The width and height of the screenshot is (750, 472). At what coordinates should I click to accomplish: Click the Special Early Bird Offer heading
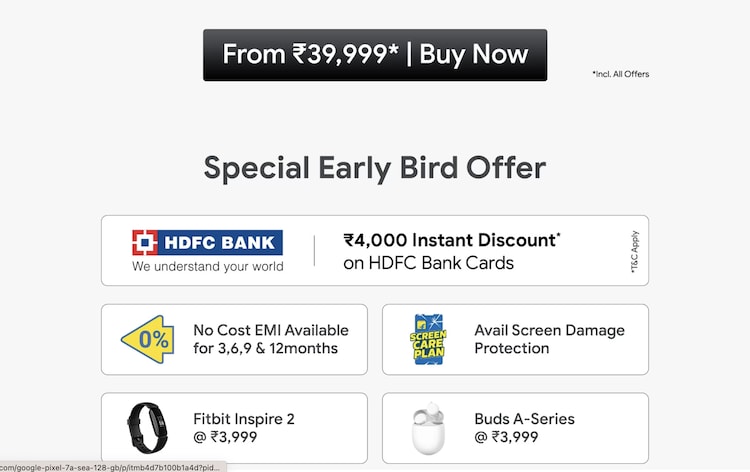click(375, 167)
